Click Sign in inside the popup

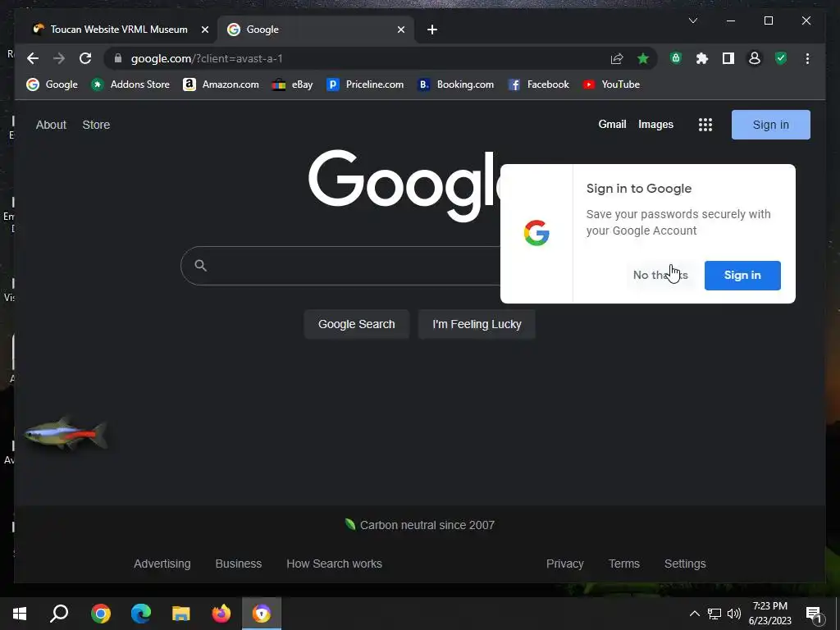point(742,276)
